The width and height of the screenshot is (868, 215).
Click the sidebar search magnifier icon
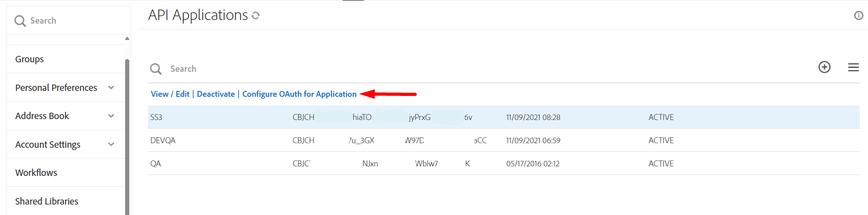tap(20, 21)
